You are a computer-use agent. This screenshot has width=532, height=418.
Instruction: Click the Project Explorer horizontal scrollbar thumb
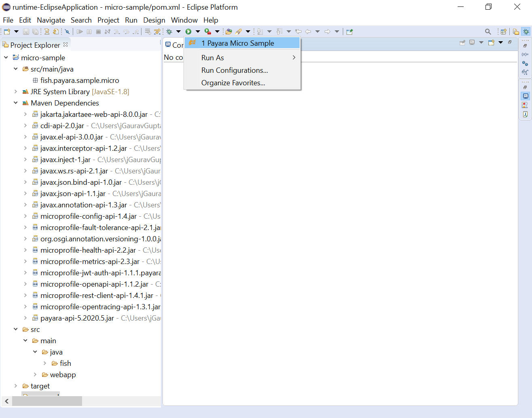pyautogui.click(x=47, y=401)
